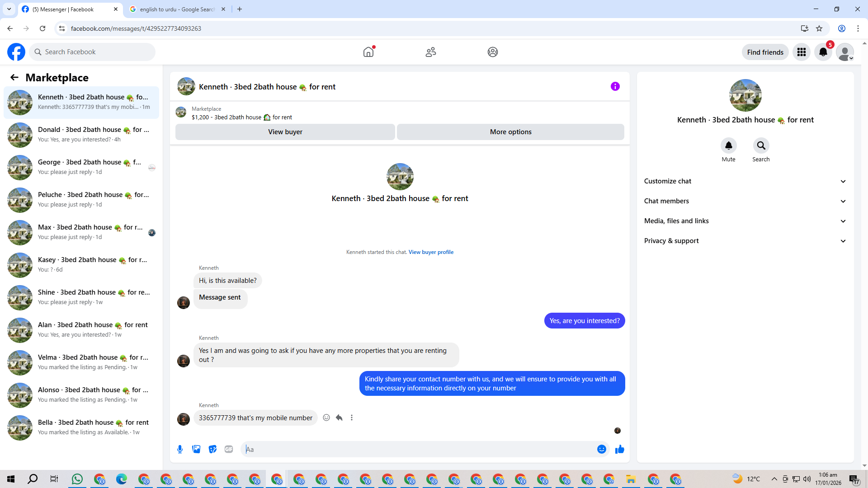Open the sticker picker icon
The width and height of the screenshot is (868, 488).
[x=212, y=449]
